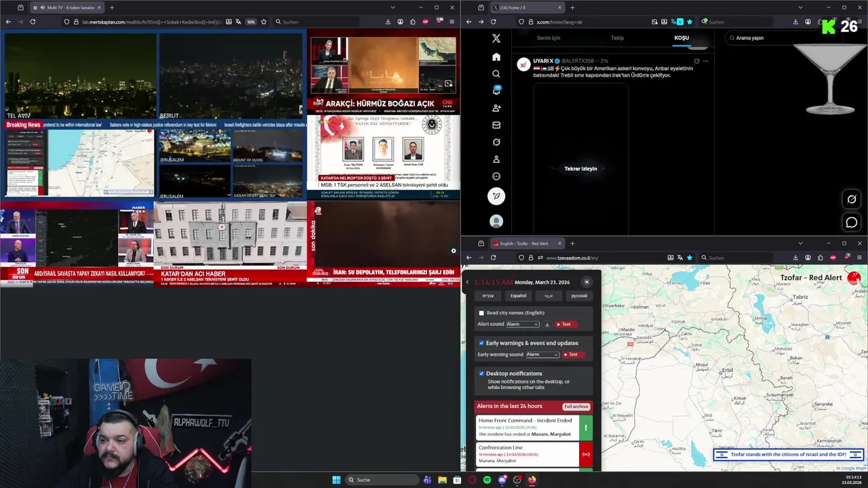Upload custom alert sound in Tzofar
868x488 pixels.
tap(547, 325)
